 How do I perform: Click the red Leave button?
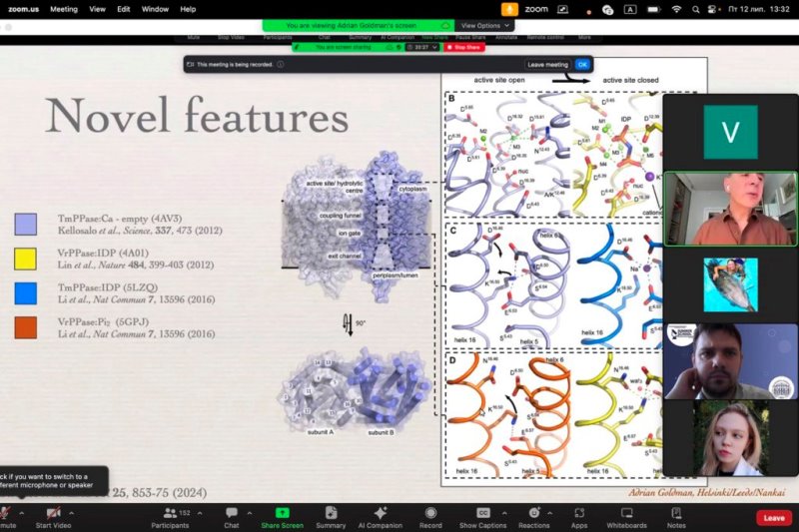773,518
